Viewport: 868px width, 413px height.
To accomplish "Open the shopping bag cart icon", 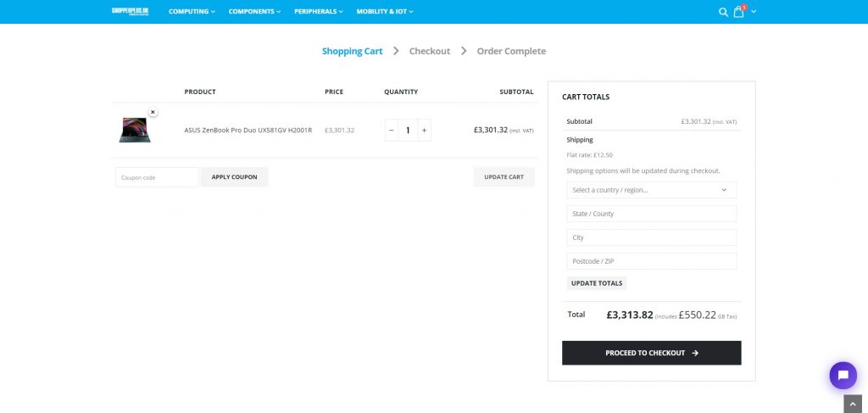I will click(x=739, y=12).
